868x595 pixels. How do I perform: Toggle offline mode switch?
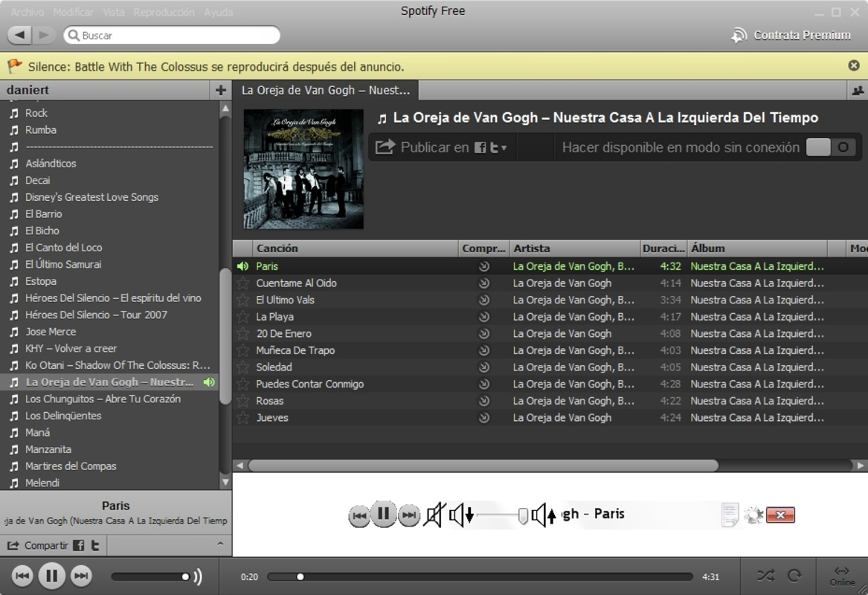click(x=831, y=147)
